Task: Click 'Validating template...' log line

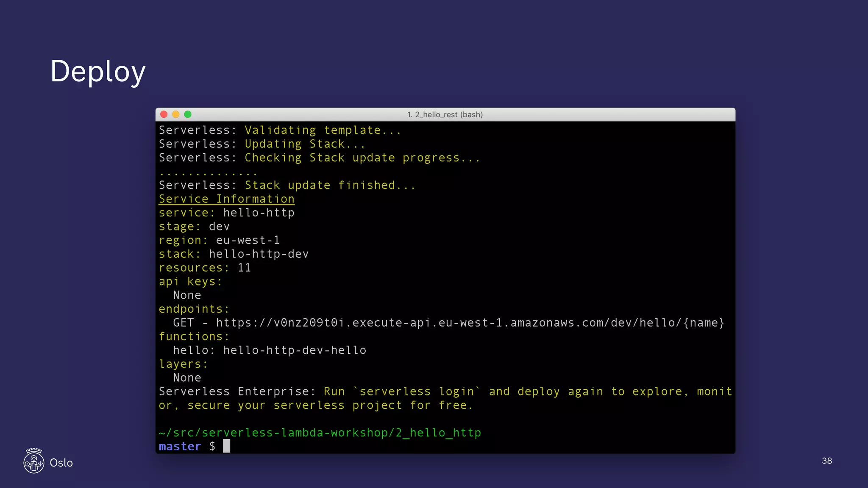Action: pos(280,130)
